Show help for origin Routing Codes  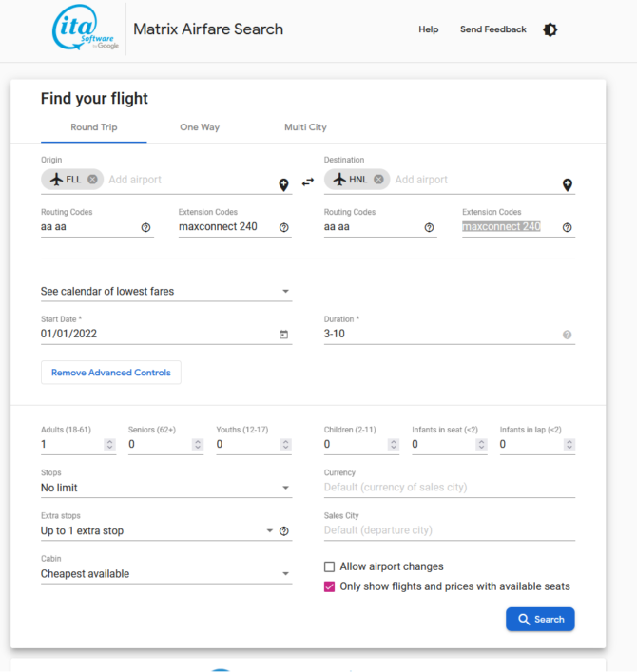click(x=145, y=227)
